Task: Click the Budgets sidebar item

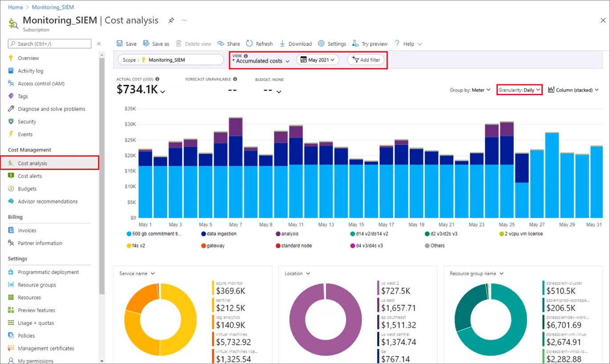Action: point(28,188)
